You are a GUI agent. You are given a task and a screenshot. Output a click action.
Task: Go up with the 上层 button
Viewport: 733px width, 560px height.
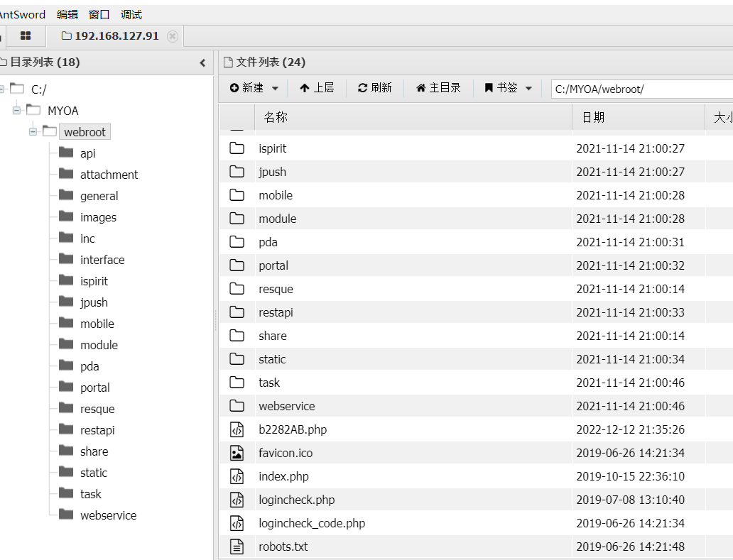coord(317,88)
